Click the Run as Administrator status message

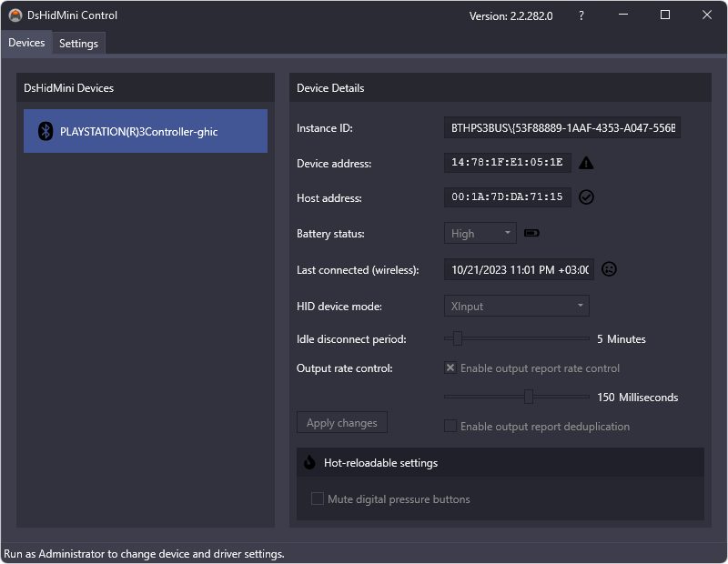(144, 554)
